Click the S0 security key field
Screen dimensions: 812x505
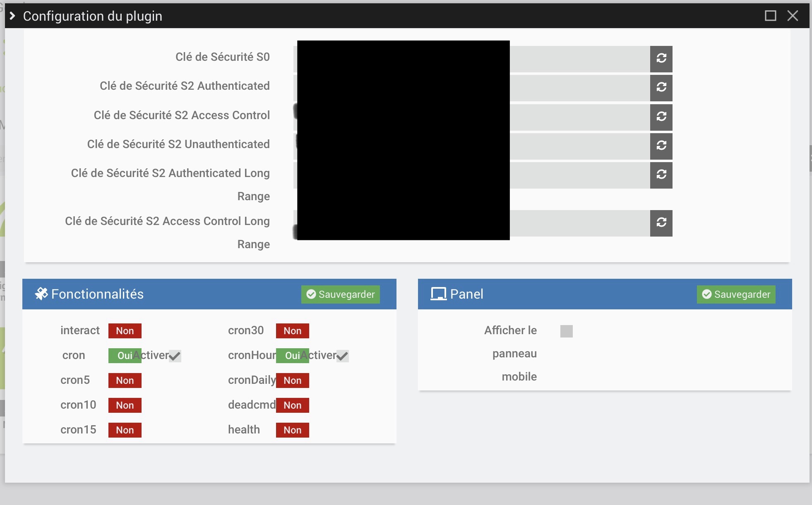click(579, 58)
